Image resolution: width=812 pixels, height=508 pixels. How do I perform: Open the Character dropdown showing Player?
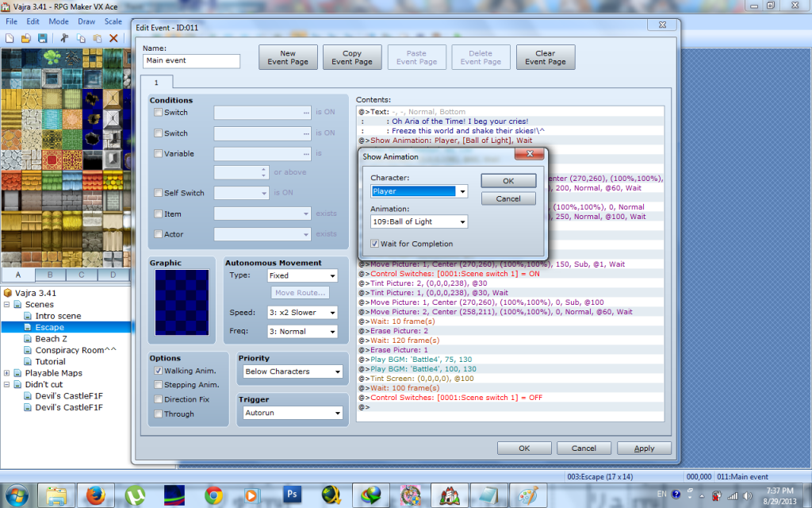point(419,191)
